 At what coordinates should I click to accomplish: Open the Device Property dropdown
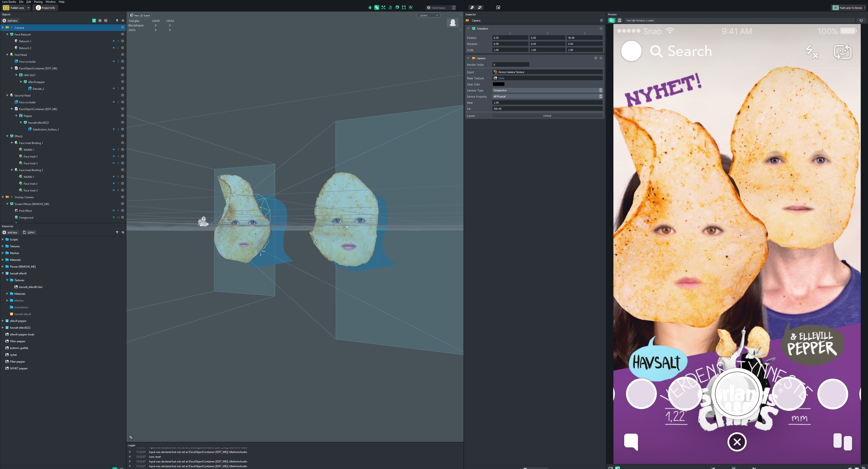pos(547,96)
